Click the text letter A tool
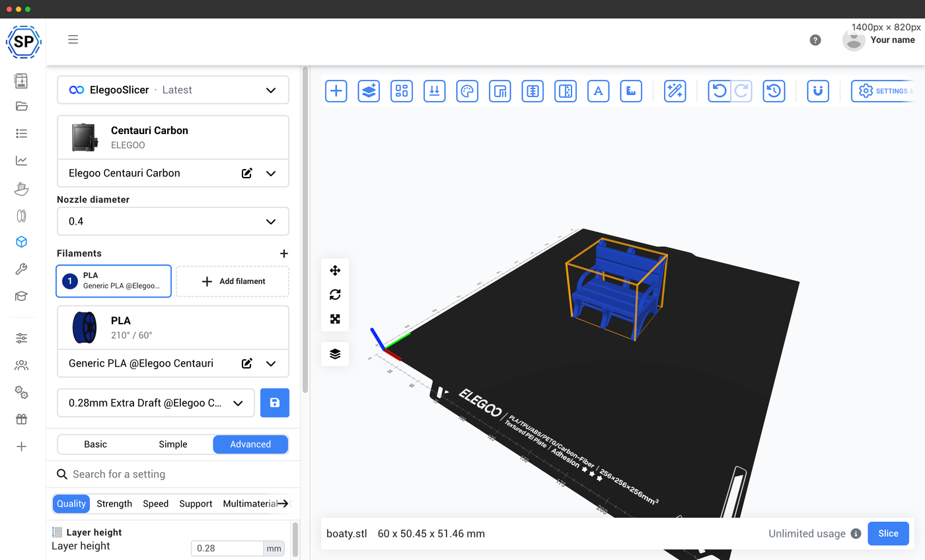The image size is (925, 560). pos(599,91)
